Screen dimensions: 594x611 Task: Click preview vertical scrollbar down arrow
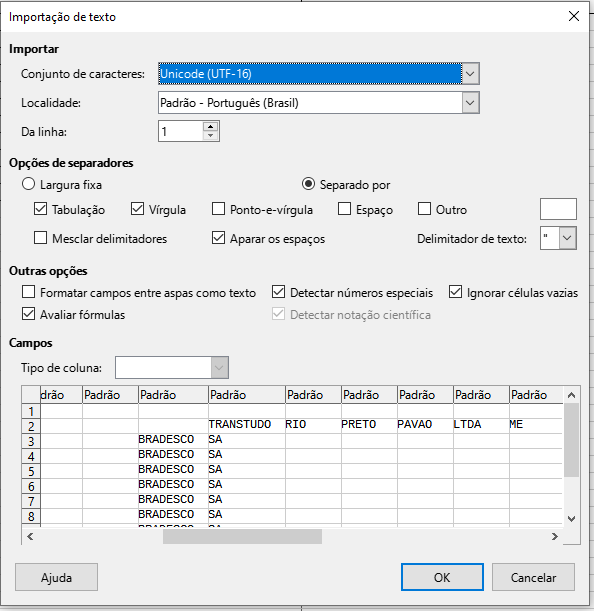(x=571, y=519)
